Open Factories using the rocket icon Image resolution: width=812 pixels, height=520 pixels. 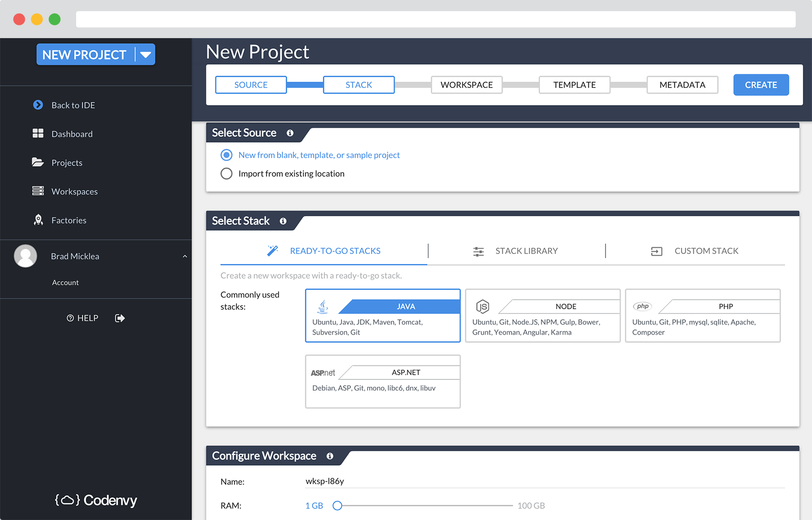[x=38, y=220]
